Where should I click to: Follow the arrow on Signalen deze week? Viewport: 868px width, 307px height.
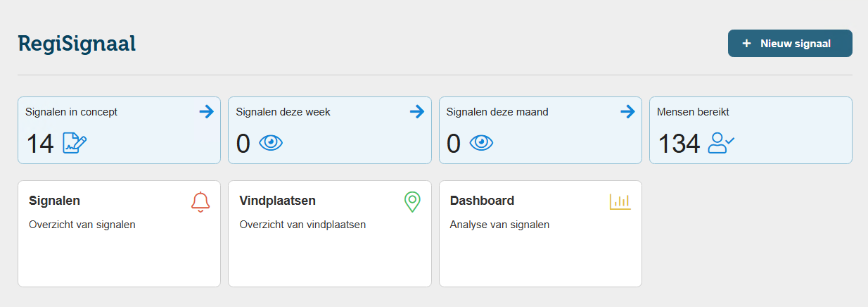[417, 111]
